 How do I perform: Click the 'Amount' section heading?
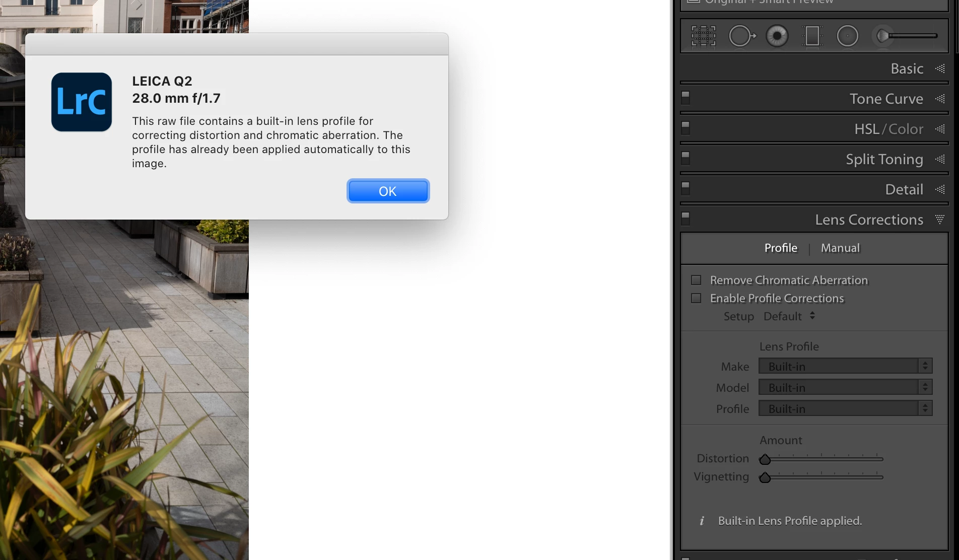coord(781,440)
